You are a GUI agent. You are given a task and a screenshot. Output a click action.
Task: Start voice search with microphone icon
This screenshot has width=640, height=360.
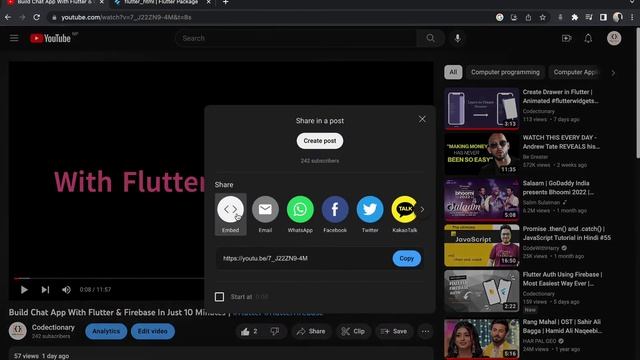[458, 38]
